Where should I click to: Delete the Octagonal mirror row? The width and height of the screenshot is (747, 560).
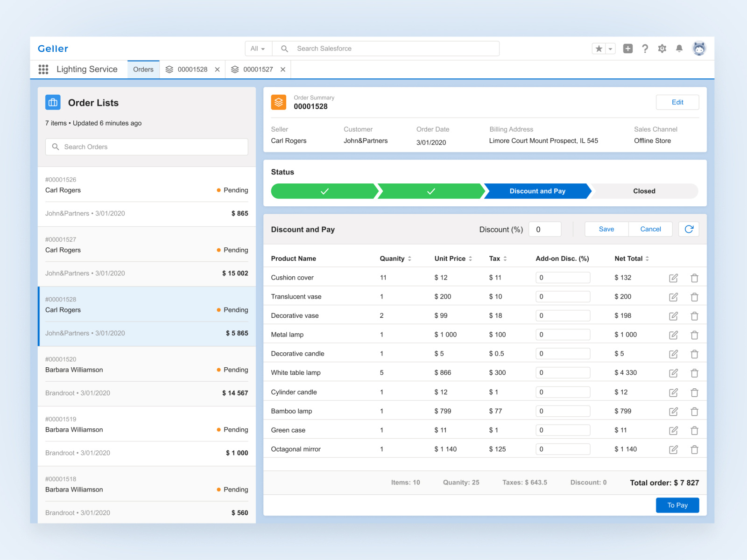point(694,450)
